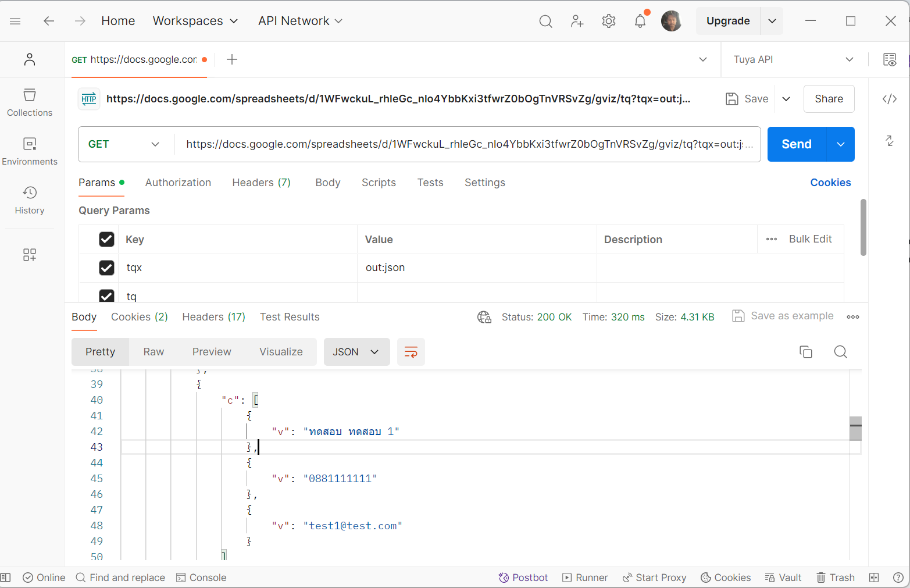Viewport: 910px width, 588px height.
Task: Click the expand response pane arrows icon
Action: click(x=890, y=141)
